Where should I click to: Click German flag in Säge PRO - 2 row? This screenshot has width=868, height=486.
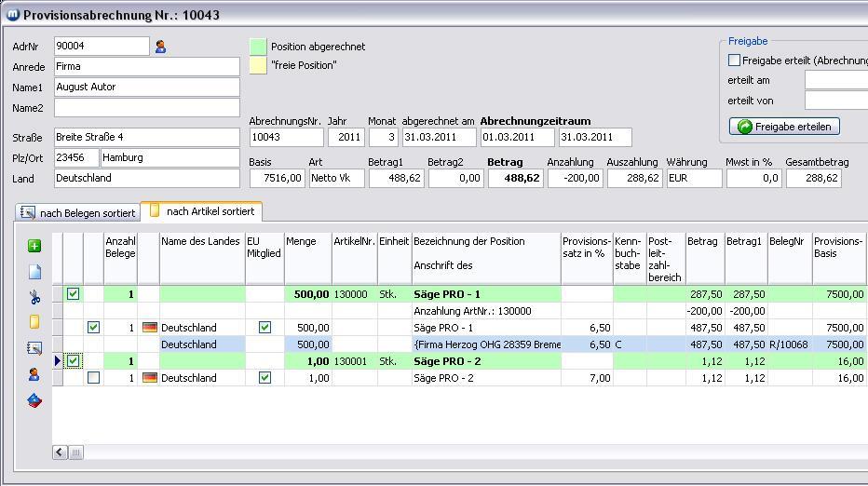point(149,378)
